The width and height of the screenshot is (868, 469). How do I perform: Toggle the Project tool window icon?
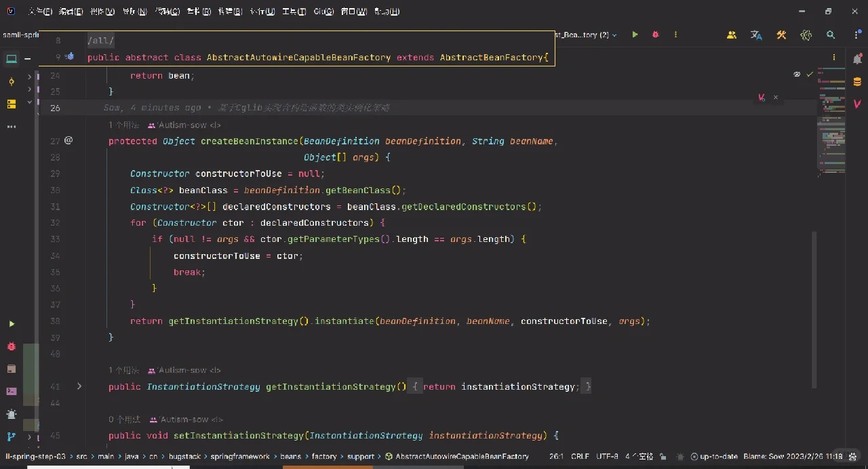pyautogui.click(x=12, y=59)
